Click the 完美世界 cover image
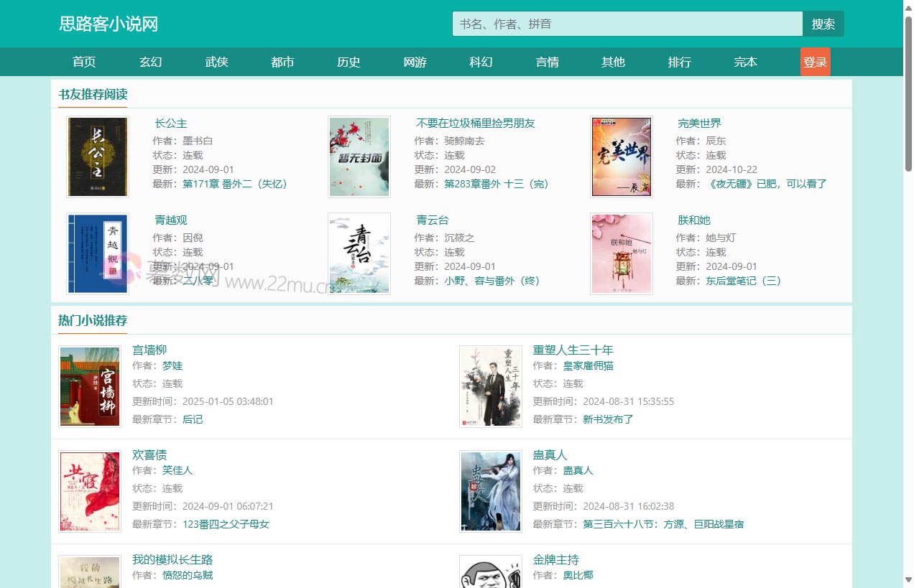The image size is (914, 588). [x=621, y=157]
